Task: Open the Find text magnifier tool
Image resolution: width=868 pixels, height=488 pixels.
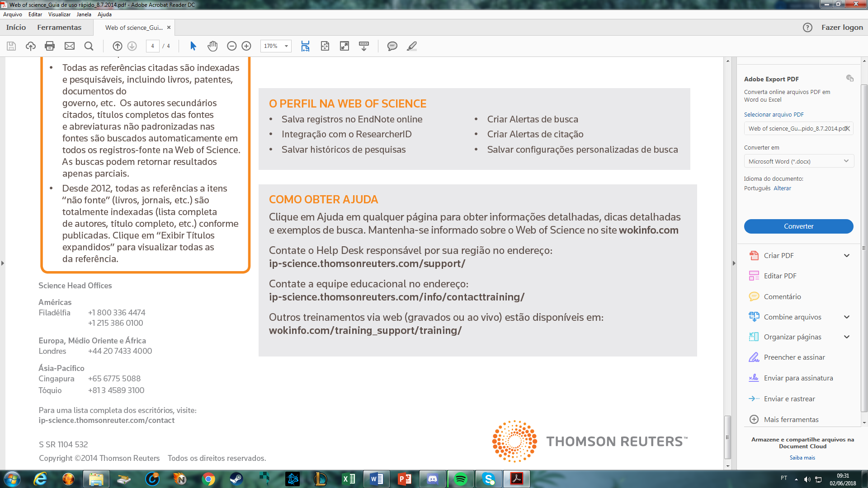Action: [89, 46]
